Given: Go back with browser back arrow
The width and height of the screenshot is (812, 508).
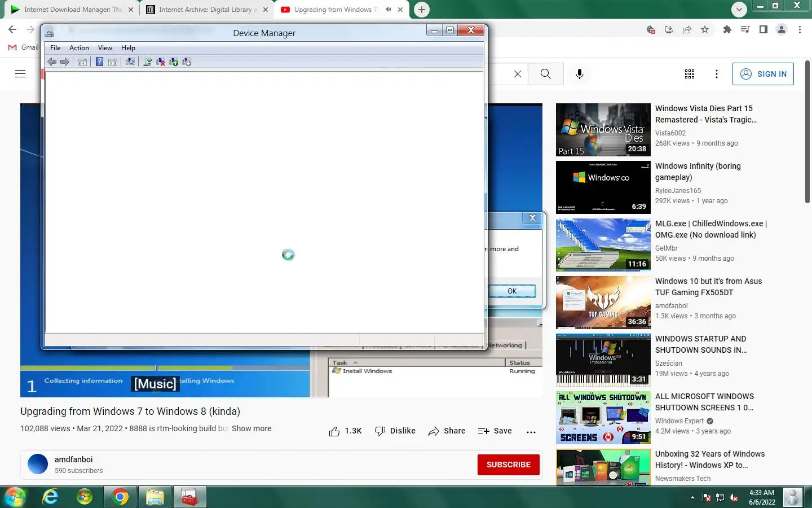Looking at the screenshot, I should [12, 29].
